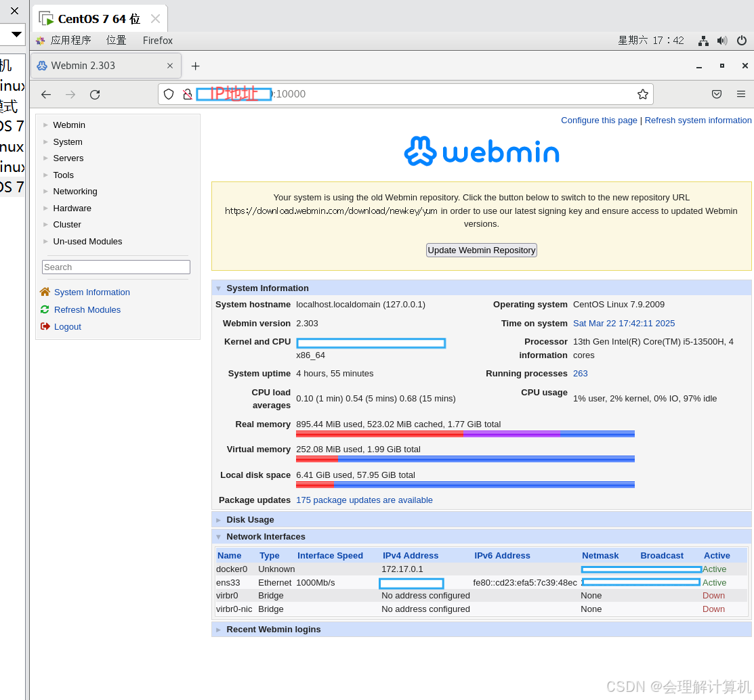This screenshot has width=754, height=700.
Task: Open the 175 package updates link
Action: pos(364,500)
